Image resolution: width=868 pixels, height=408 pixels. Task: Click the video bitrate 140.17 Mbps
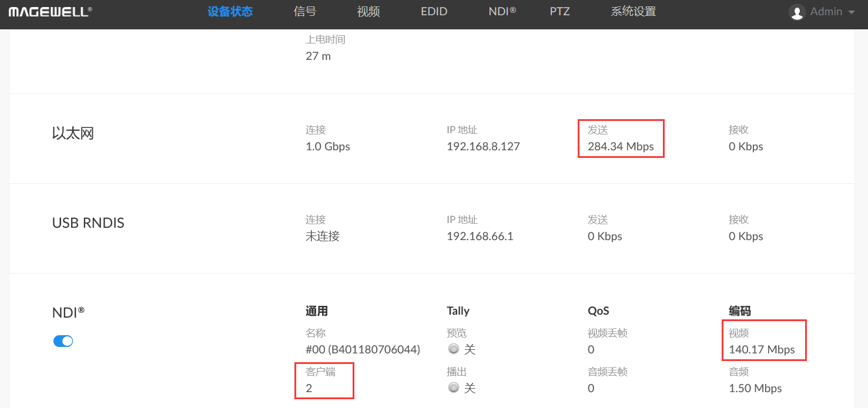coord(762,349)
